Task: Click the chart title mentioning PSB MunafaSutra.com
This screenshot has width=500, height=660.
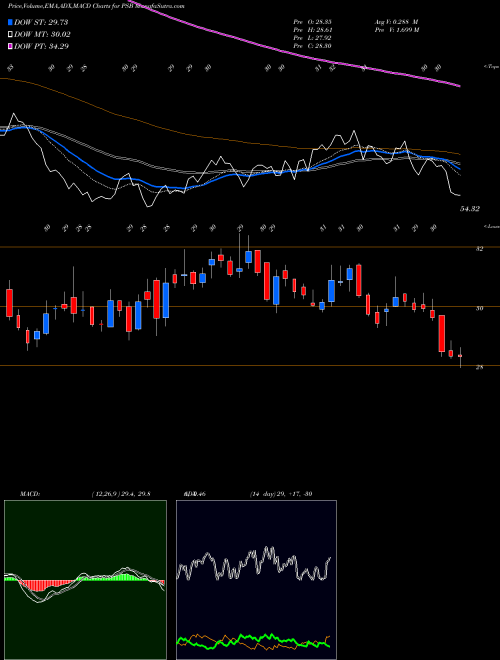Action: point(96,6)
